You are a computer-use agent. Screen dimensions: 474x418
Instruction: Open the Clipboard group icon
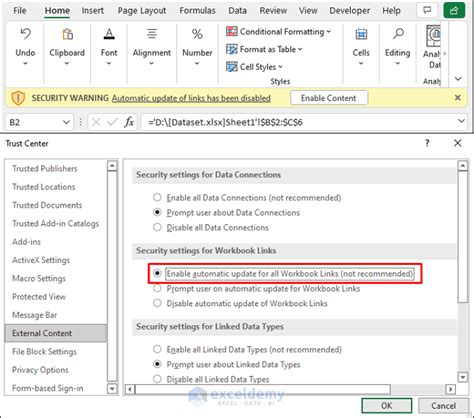tap(67, 34)
